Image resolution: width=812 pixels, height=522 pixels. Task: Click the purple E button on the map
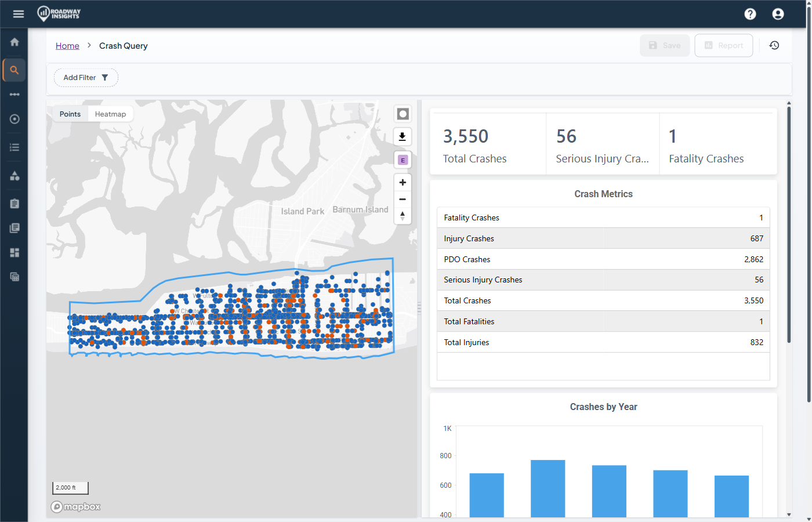pos(403,159)
